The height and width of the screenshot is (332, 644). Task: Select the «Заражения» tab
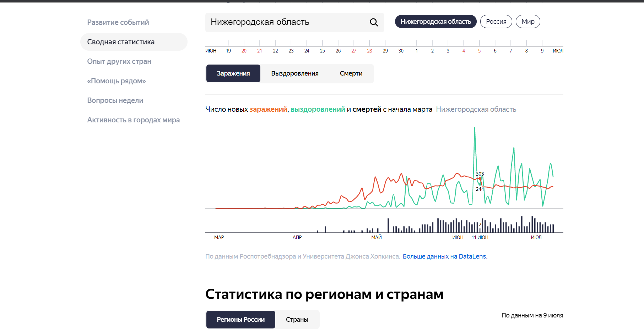[233, 73]
